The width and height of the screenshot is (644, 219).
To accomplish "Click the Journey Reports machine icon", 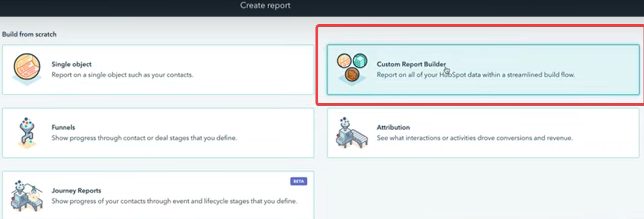I will coord(26,195).
